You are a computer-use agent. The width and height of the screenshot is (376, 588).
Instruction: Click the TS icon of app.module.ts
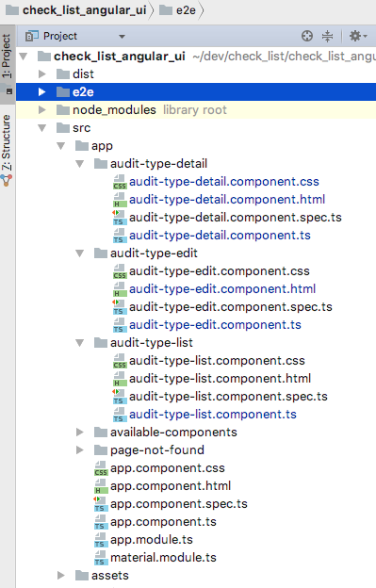point(101,540)
